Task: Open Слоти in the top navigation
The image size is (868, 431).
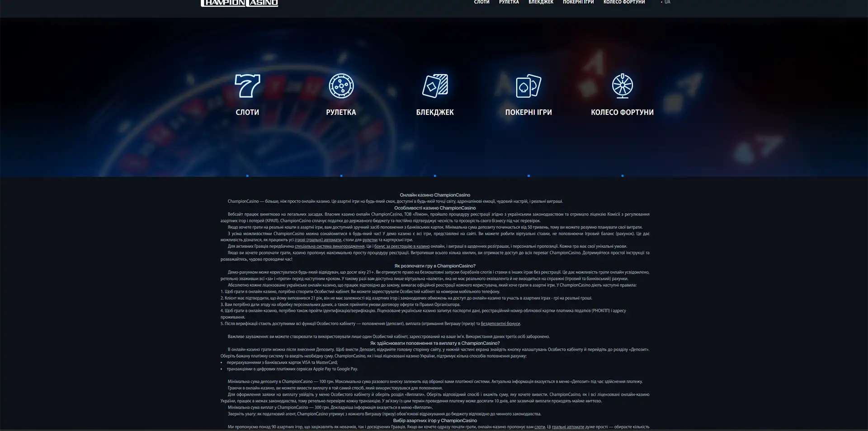Action: pos(481,2)
